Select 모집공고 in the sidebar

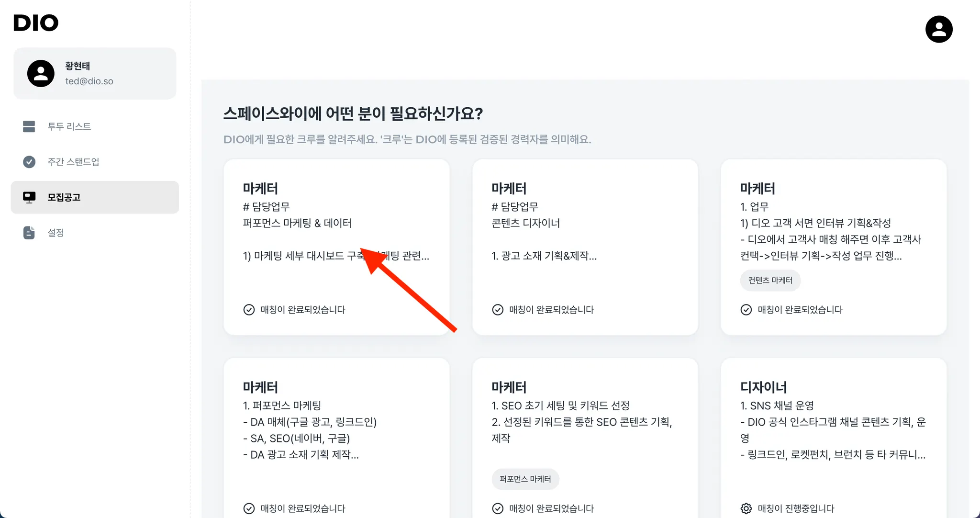(64, 197)
